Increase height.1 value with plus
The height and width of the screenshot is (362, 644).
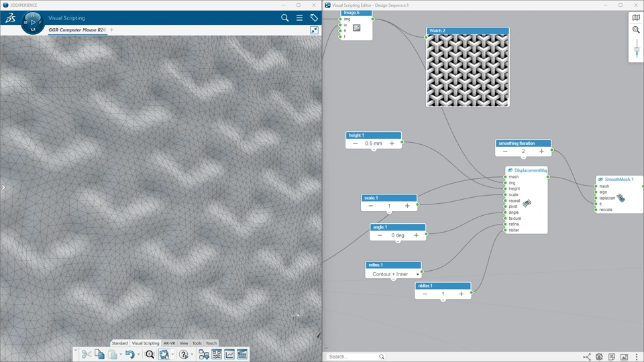(392, 143)
